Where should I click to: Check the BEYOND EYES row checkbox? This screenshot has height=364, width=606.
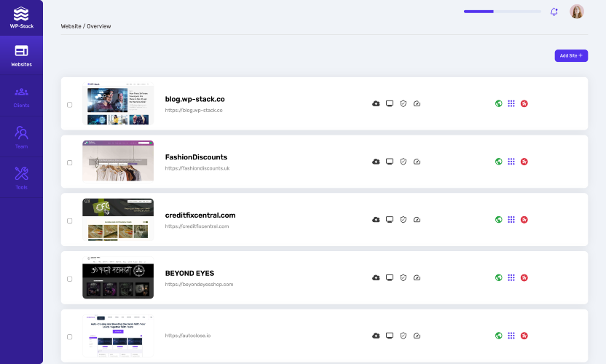tap(70, 279)
